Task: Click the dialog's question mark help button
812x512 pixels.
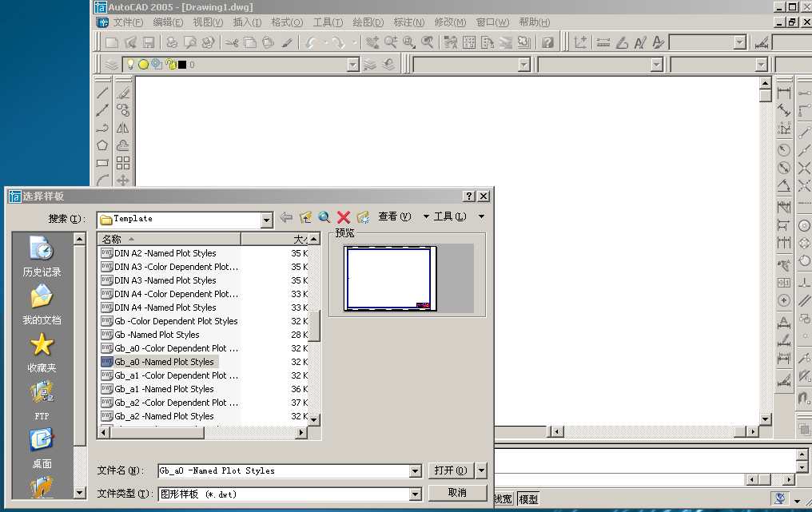Action: [x=468, y=196]
